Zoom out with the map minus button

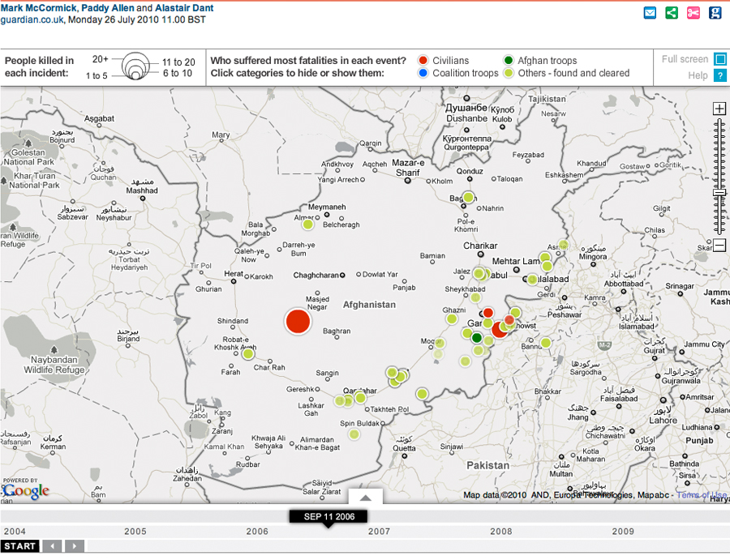(719, 245)
